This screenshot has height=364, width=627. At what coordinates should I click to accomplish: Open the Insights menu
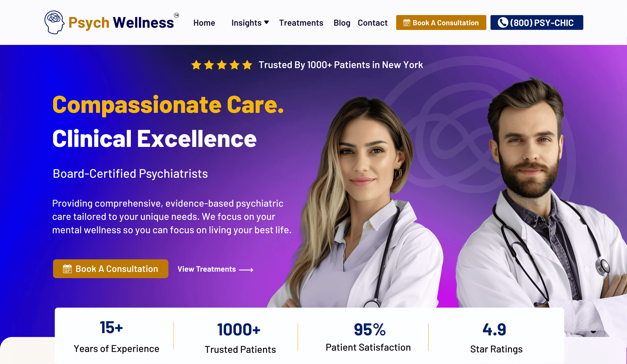(x=250, y=23)
